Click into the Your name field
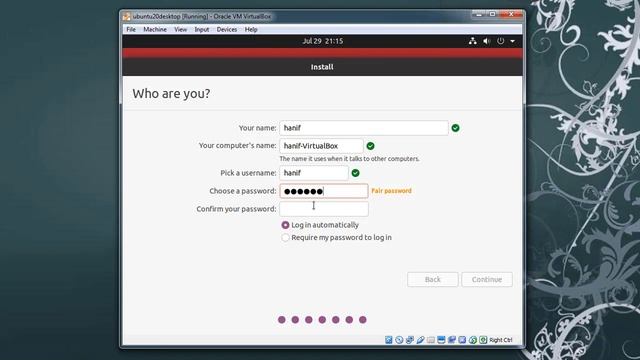The height and width of the screenshot is (360, 640). click(x=364, y=128)
